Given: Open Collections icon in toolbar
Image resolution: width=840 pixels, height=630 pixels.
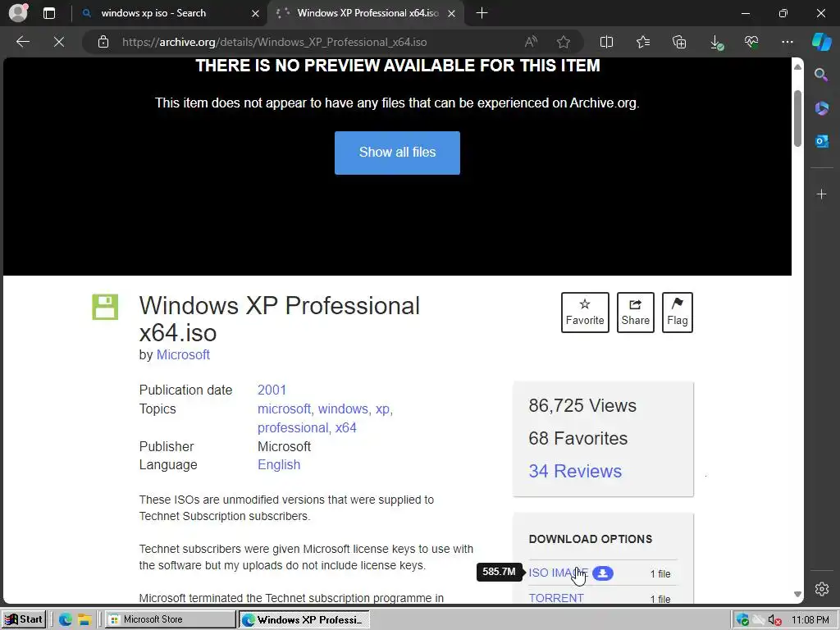Looking at the screenshot, I should (679, 42).
